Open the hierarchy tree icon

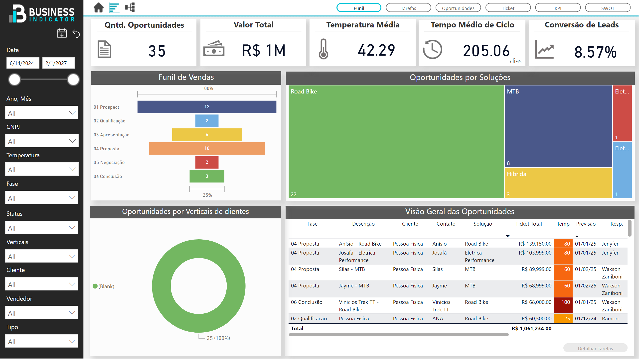click(130, 7)
